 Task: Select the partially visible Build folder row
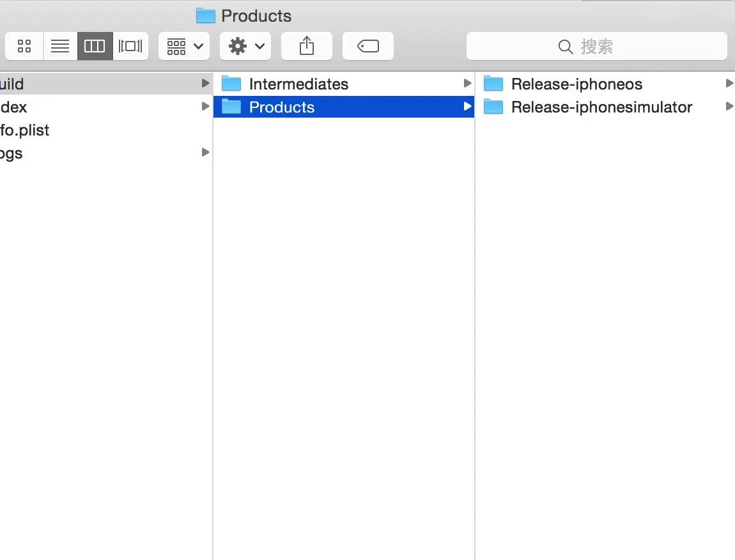pos(106,84)
